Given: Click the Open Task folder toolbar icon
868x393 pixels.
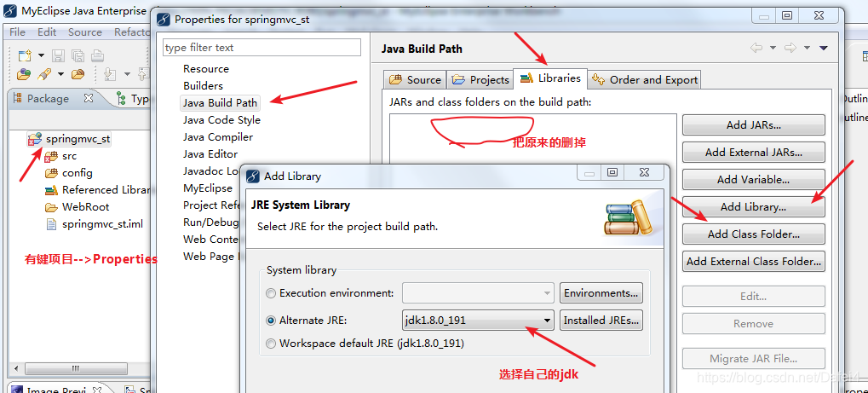Looking at the screenshot, I should (78, 73).
